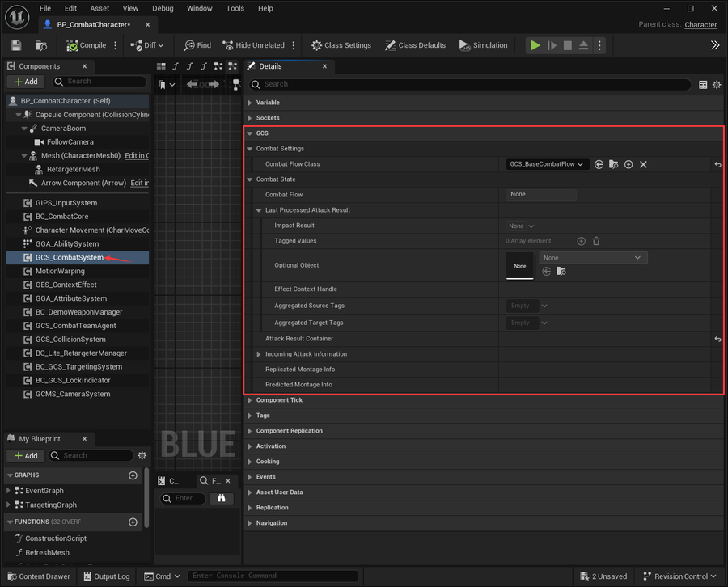Toggle Hide Unrelated nodes
The width and height of the screenshot is (728, 587).
click(253, 45)
